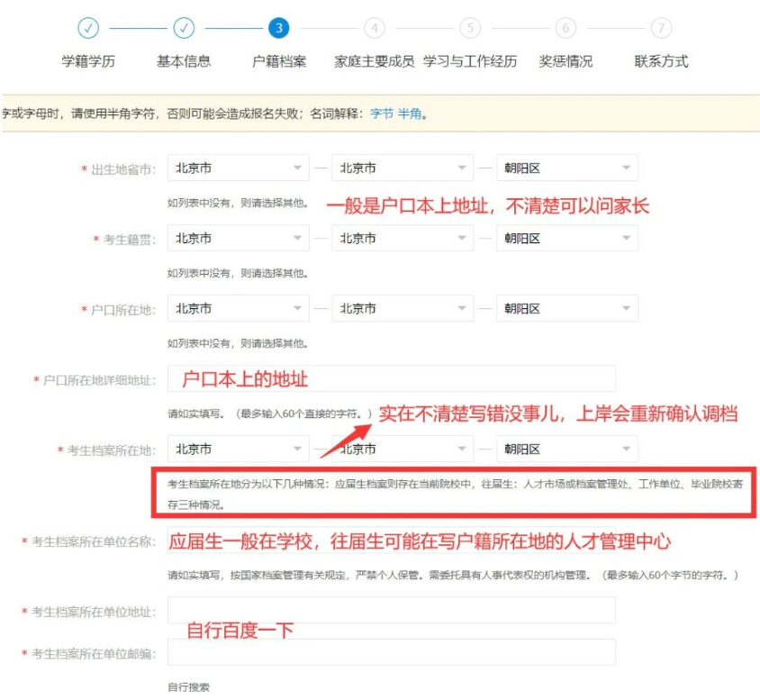
Task: Click the active step 3 circle
Action: (x=279, y=28)
